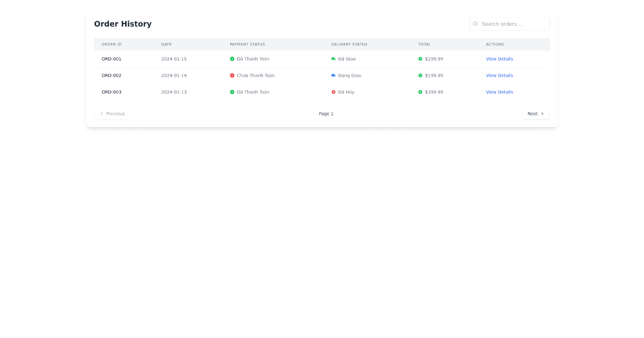Click the ORDER ID column header
Image resolution: width=644 pixels, height=338 pixels.
coord(111,45)
